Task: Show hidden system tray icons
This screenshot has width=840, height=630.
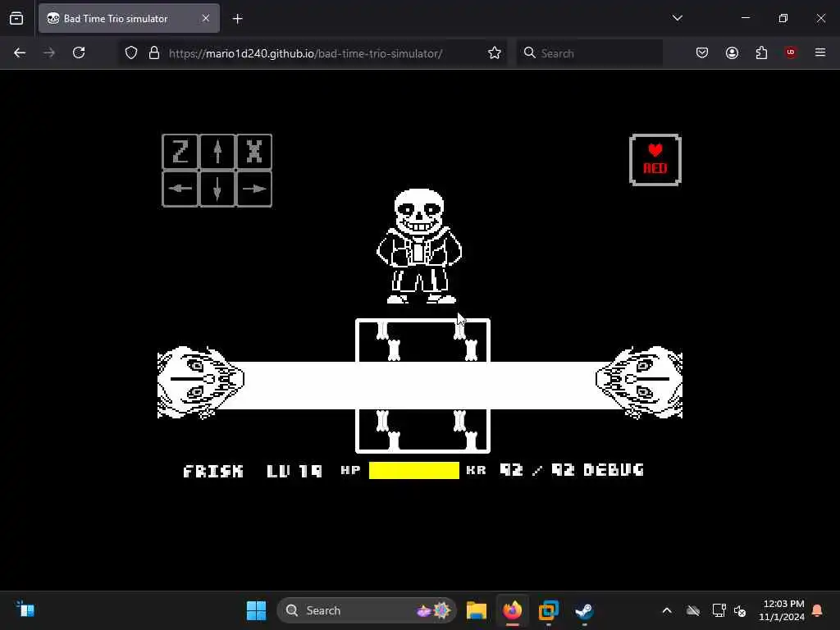Action: (667, 610)
